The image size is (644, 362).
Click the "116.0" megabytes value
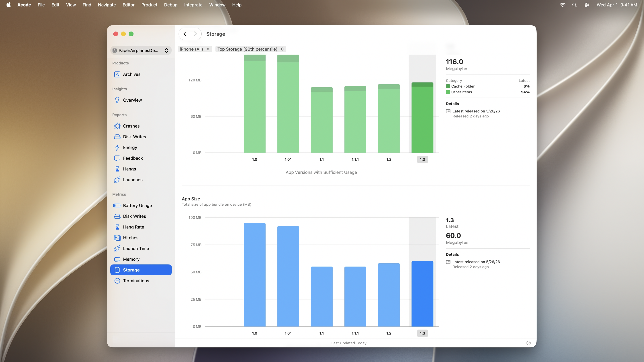tap(454, 62)
